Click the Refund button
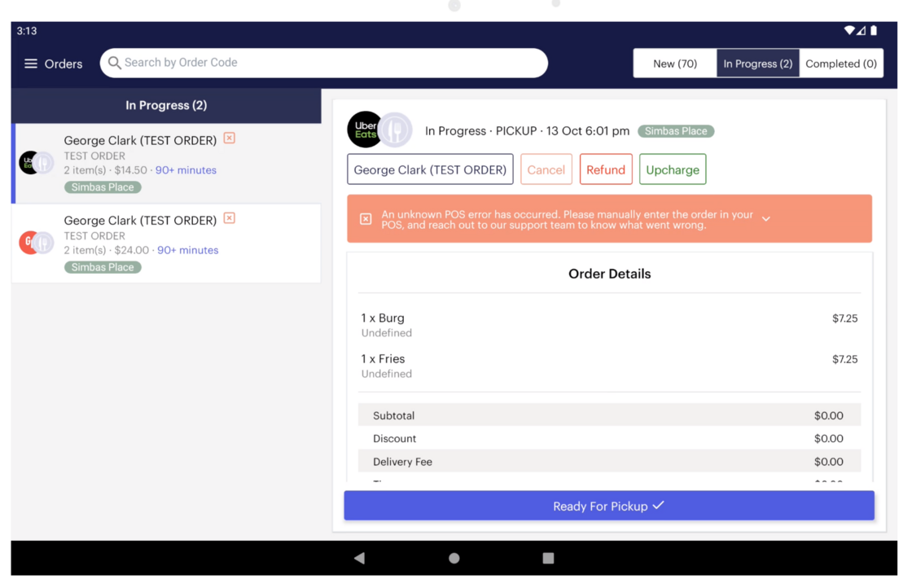912x588 pixels. (x=605, y=169)
